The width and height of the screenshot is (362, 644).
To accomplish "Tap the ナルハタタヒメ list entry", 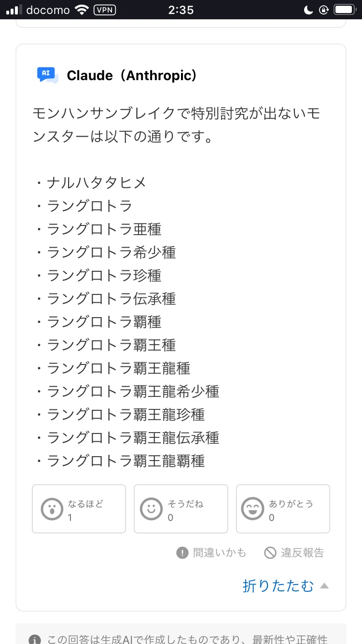I will click(97, 183).
